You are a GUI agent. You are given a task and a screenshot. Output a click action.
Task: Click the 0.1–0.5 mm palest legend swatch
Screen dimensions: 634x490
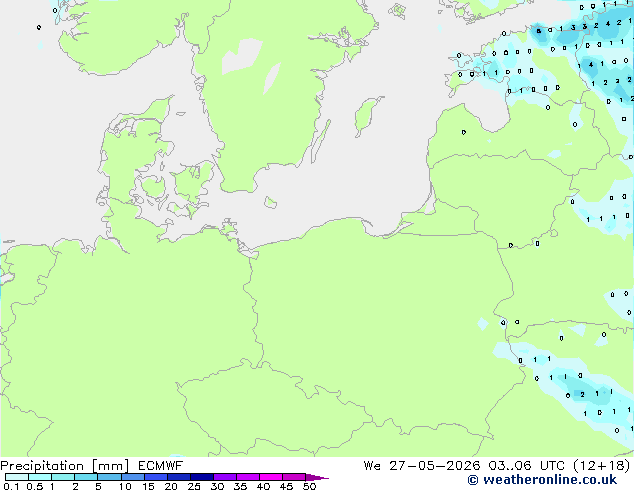point(17,477)
